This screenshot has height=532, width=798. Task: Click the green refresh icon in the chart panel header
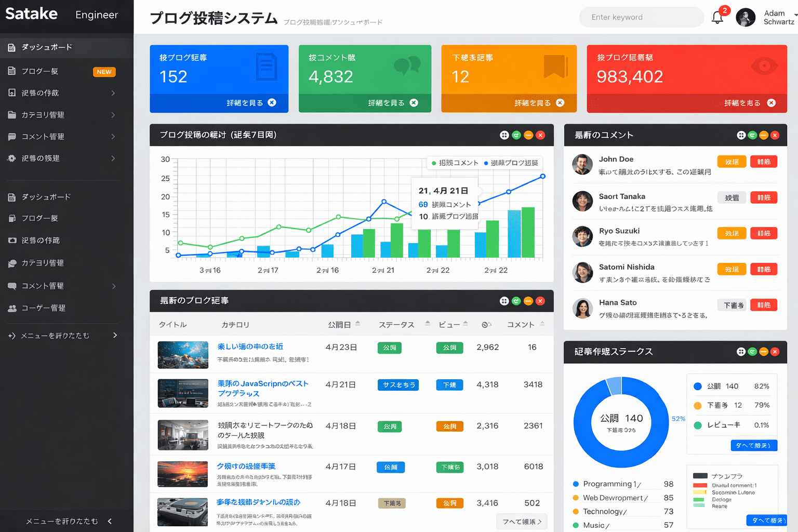coord(516,135)
